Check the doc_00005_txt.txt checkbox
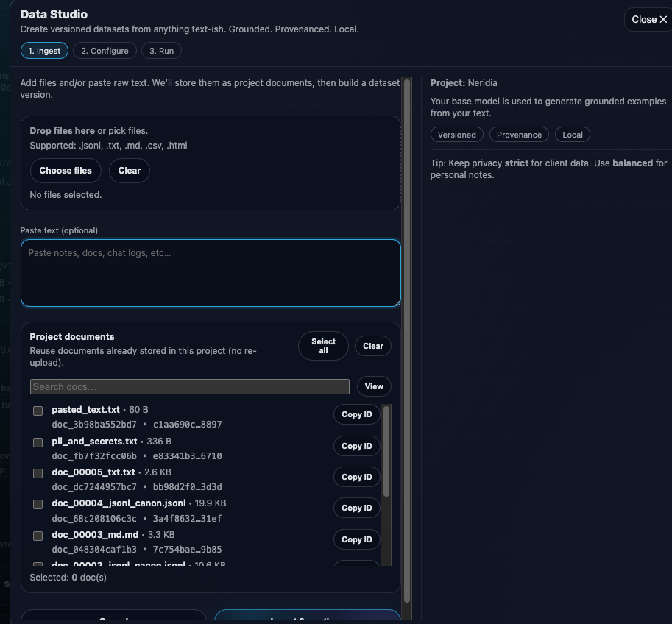Viewport: 672px width, 624px height. click(x=38, y=473)
